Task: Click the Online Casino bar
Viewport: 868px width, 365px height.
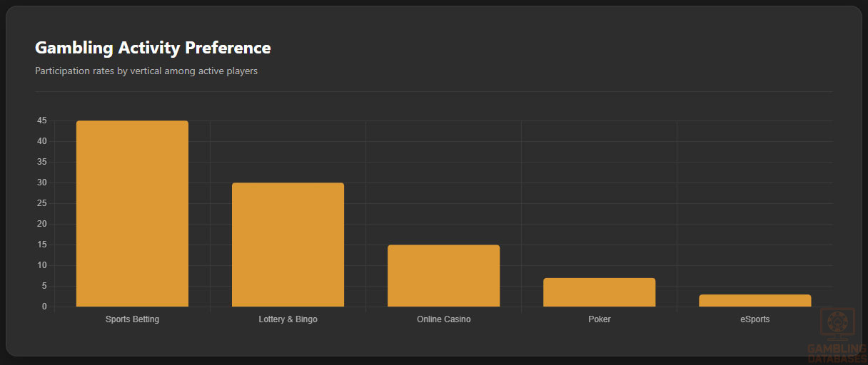Action: click(443, 276)
